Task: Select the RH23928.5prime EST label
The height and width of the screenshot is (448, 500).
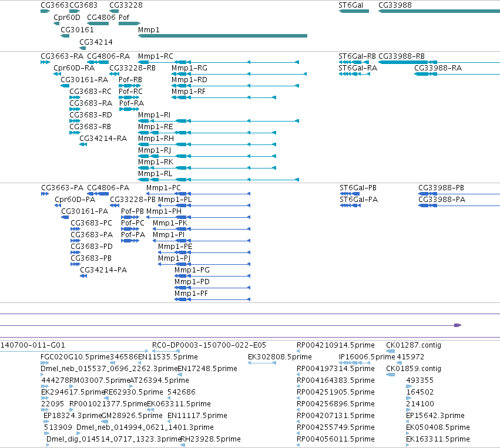Action: pyautogui.click(x=210, y=439)
